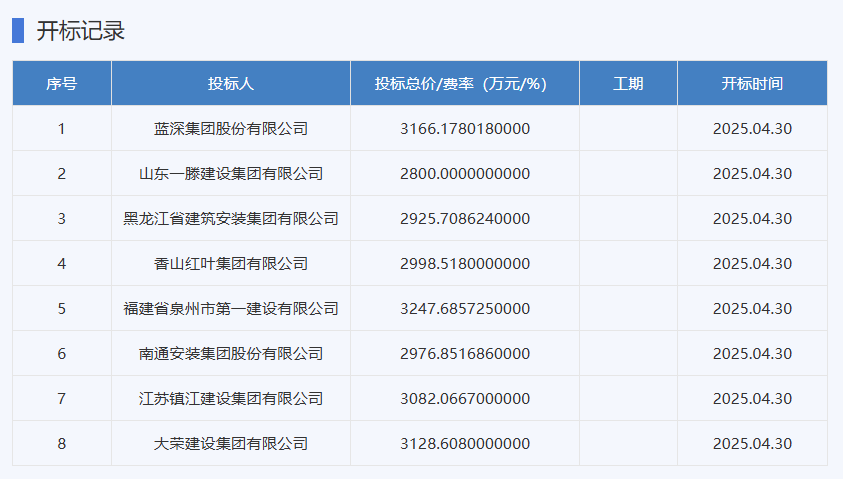Click bid price 3247.6857250000

point(465,309)
